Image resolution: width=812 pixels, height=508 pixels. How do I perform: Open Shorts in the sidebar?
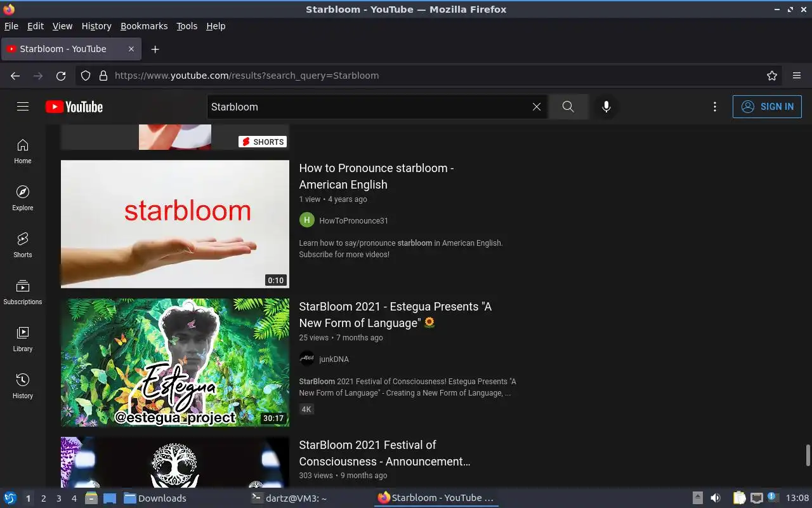23,245
